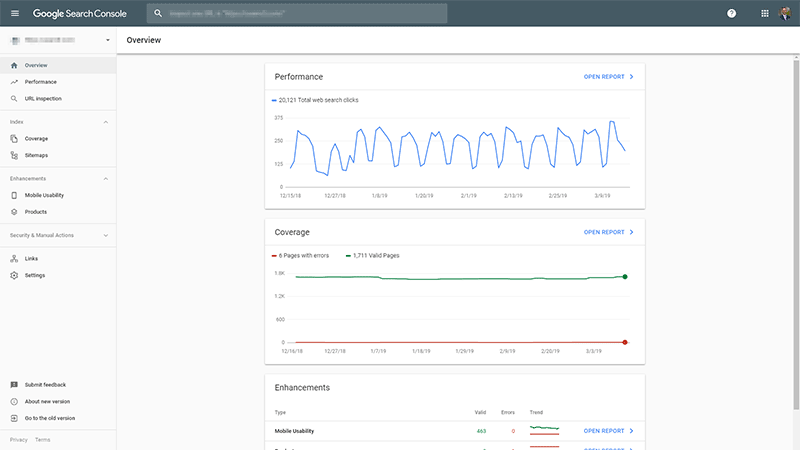Click the Sitemaps icon in sidebar
Viewport: 800px width, 450px height.
point(14,155)
